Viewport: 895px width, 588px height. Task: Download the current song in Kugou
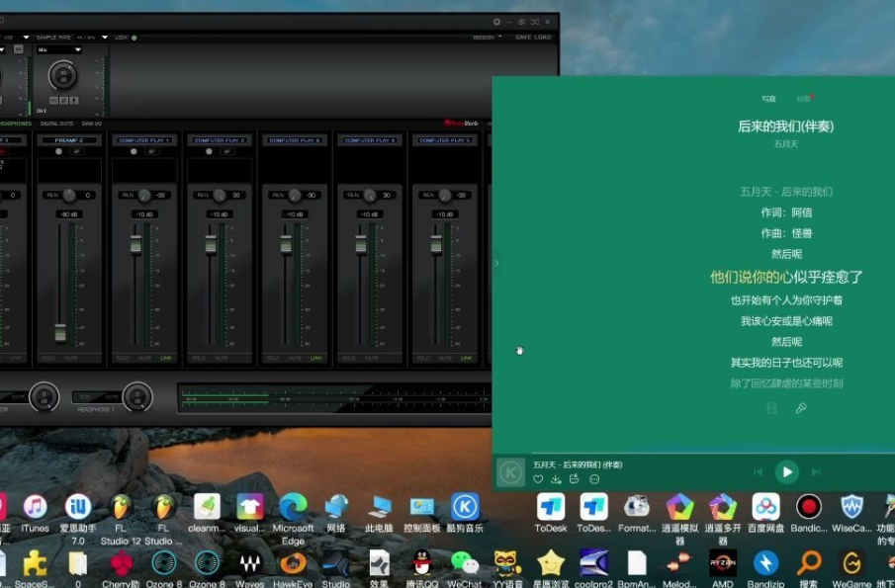pos(556,479)
